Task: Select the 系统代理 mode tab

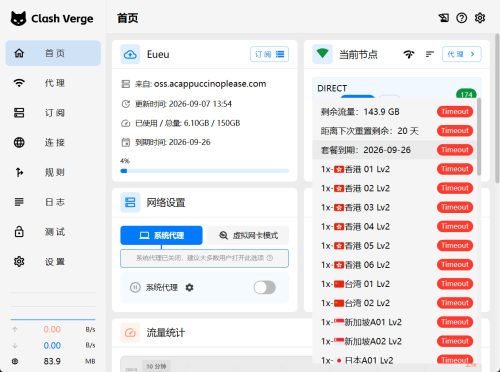Action: point(161,235)
